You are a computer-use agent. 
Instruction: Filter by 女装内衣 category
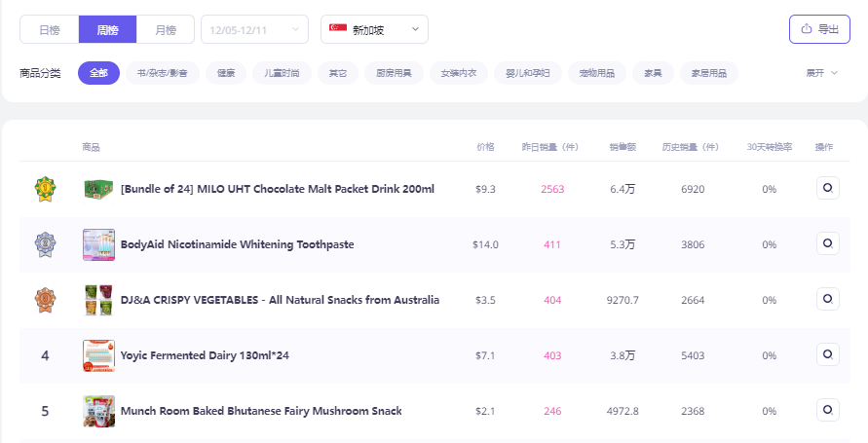point(459,73)
